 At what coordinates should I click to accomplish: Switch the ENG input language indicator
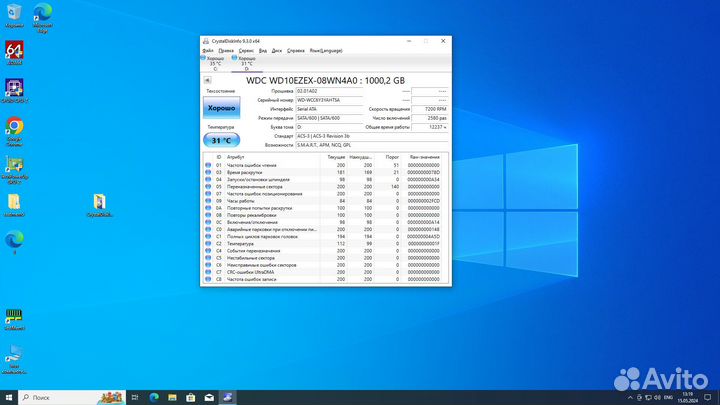coord(669,398)
